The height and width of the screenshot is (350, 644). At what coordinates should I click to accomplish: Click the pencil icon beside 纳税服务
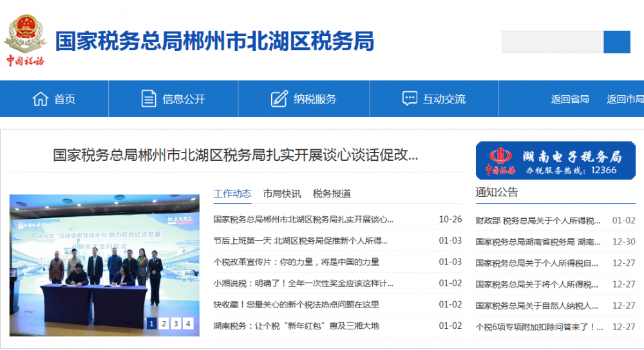279,99
